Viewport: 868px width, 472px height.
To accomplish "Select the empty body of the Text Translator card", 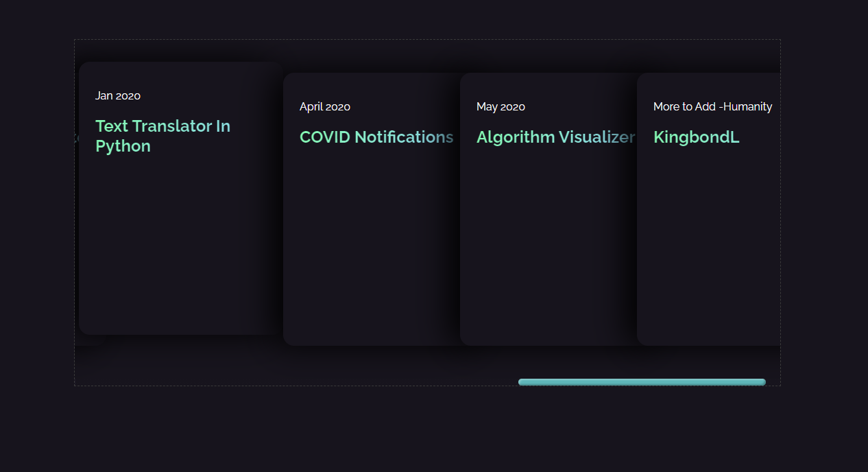I will [180, 244].
